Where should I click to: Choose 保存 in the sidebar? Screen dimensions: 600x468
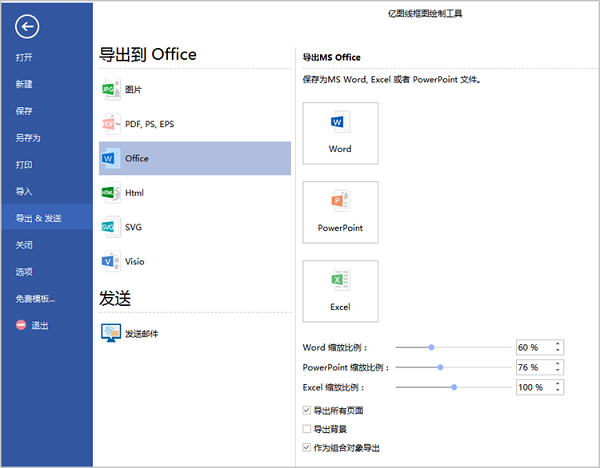pos(24,111)
